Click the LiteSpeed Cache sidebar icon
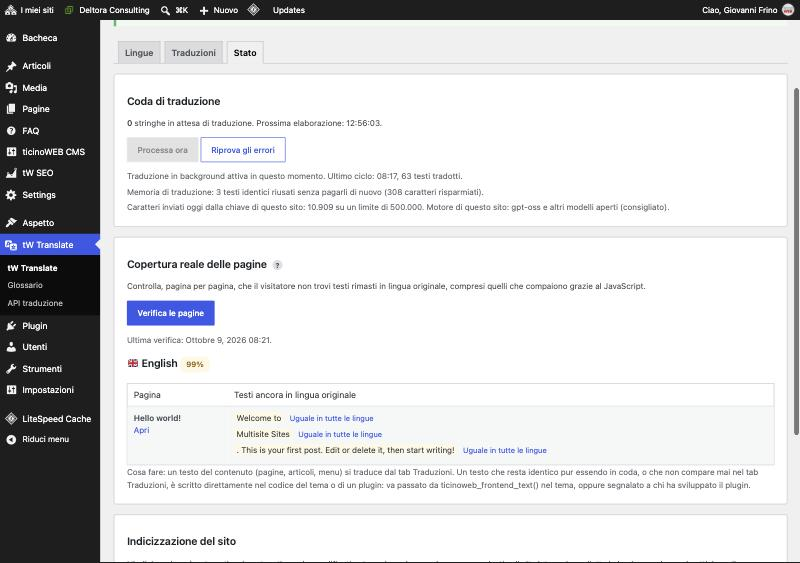 11,419
